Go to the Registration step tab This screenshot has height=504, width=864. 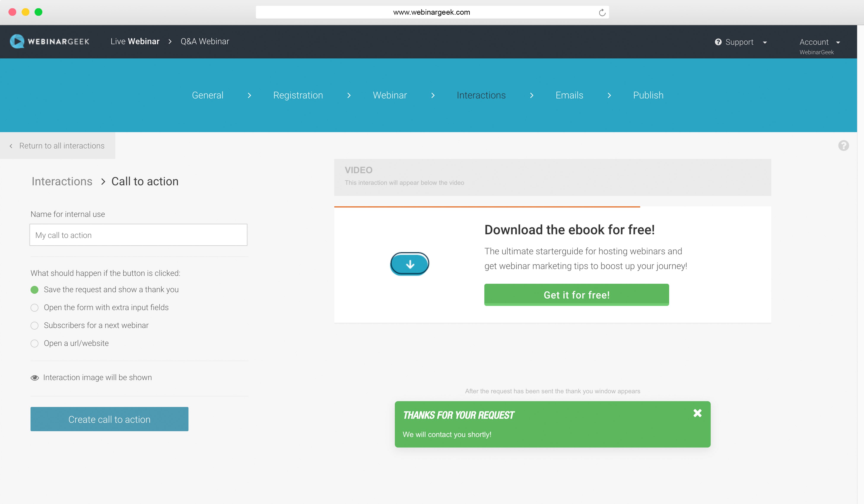298,95
